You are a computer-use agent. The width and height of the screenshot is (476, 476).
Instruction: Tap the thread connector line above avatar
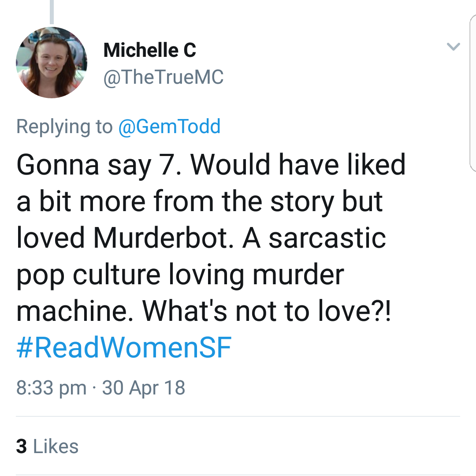click(52, 12)
